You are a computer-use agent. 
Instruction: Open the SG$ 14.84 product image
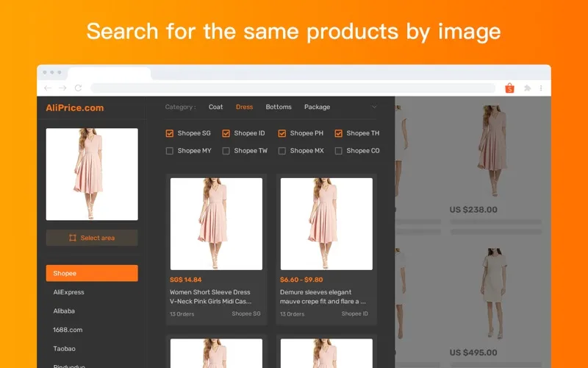pyautogui.click(x=216, y=224)
